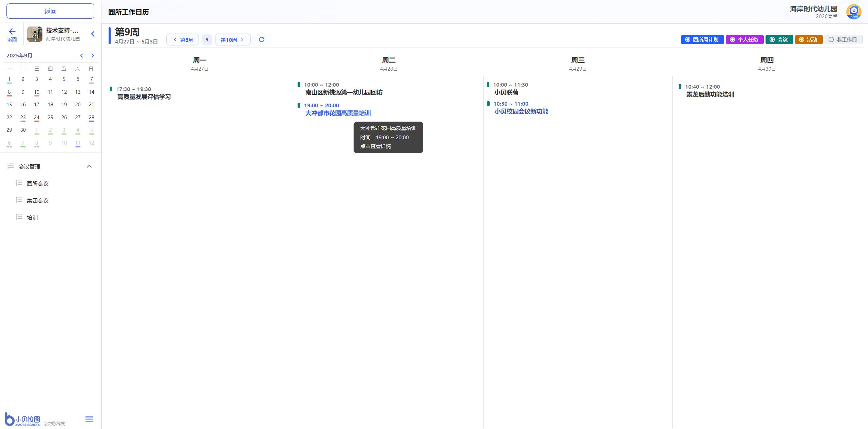Toggle the 个人任务 filter

744,40
